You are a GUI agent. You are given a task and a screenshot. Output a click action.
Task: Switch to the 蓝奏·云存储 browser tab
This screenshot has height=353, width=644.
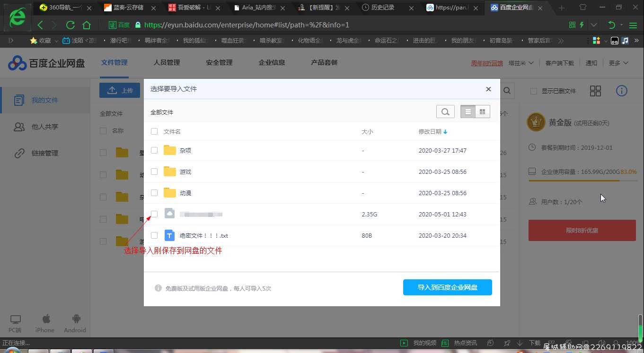129,8
